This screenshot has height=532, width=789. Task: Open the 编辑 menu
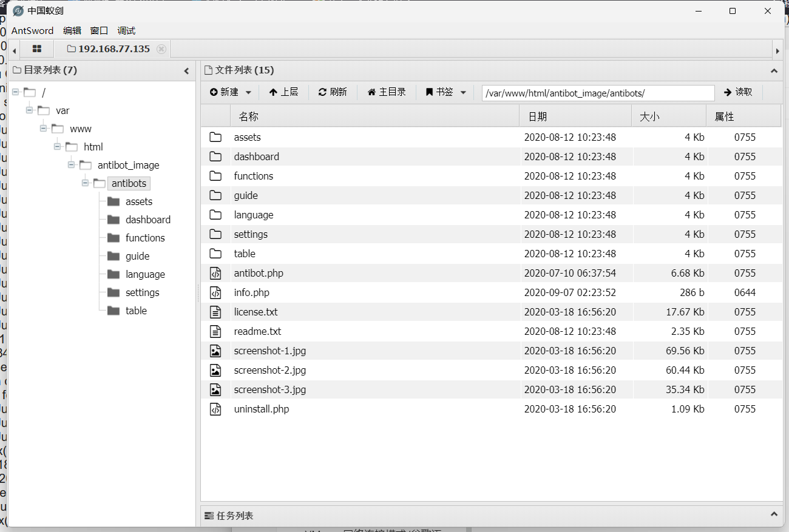72,30
